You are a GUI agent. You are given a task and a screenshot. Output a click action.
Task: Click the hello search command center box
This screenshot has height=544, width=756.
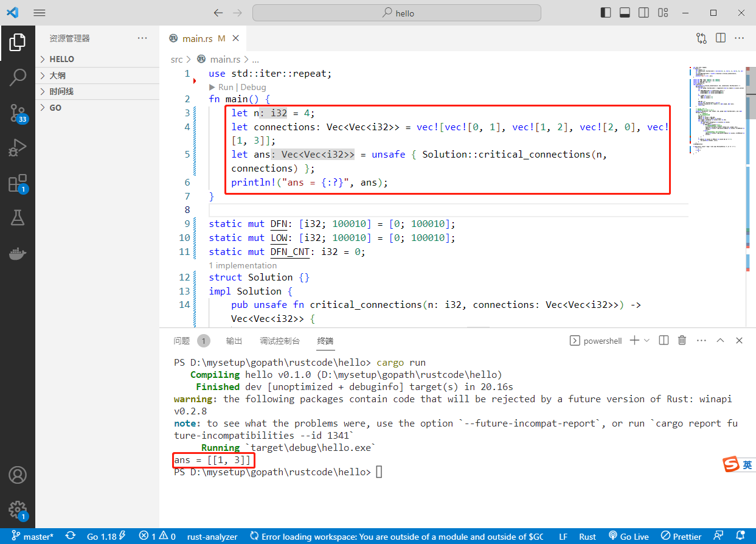click(x=397, y=13)
